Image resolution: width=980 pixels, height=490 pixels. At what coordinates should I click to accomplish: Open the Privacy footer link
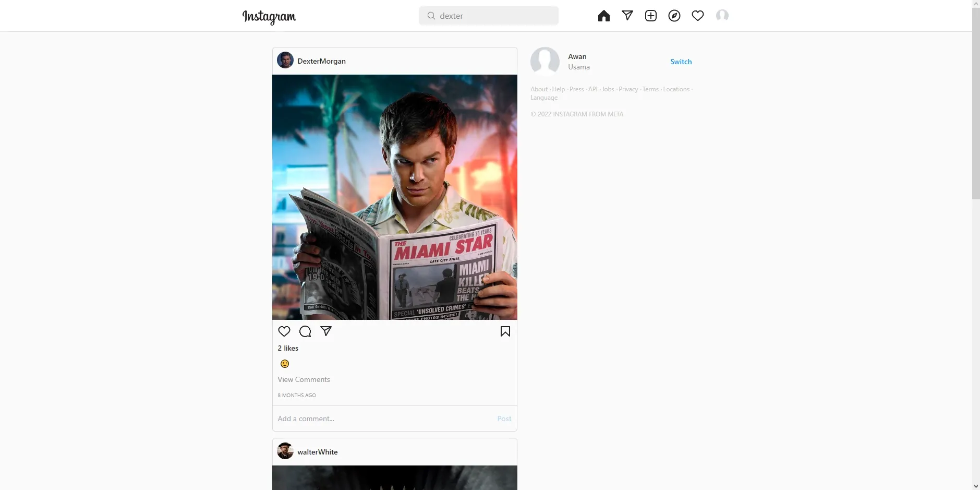(628, 89)
